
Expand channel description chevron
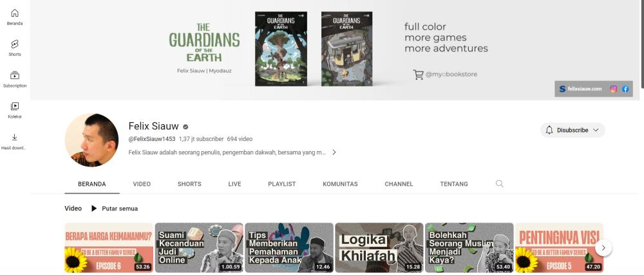click(334, 152)
